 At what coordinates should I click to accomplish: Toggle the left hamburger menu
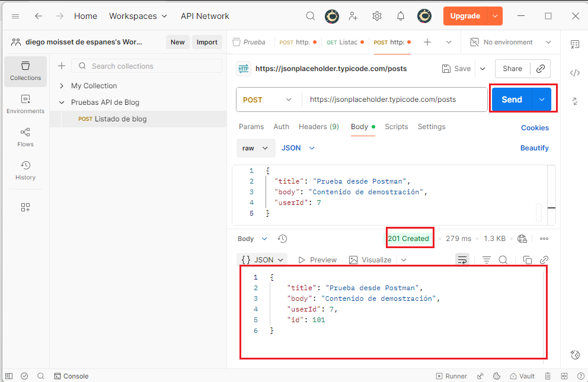tap(15, 16)
